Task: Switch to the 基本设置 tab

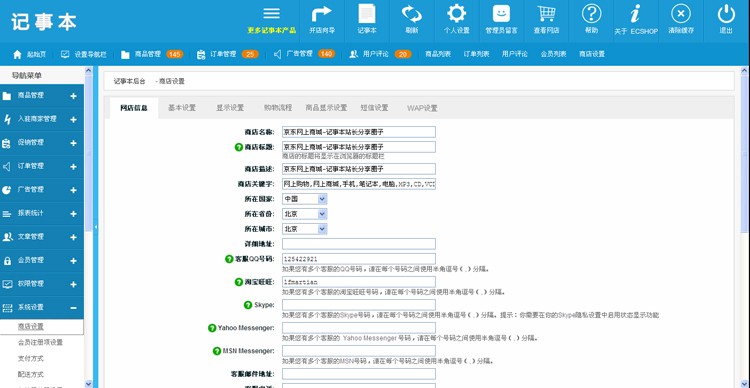Action: tap(182, 108)
